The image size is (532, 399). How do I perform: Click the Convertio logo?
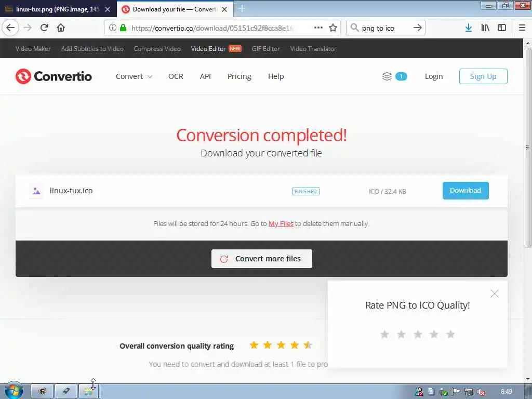(54, 76)
